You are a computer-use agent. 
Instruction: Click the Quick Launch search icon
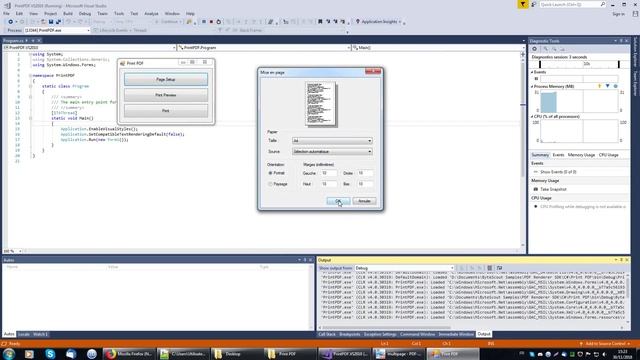pos(603,4)
